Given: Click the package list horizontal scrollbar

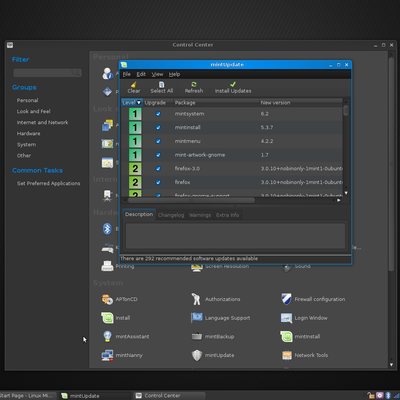Looking at the screenshot, I should 191,200.
